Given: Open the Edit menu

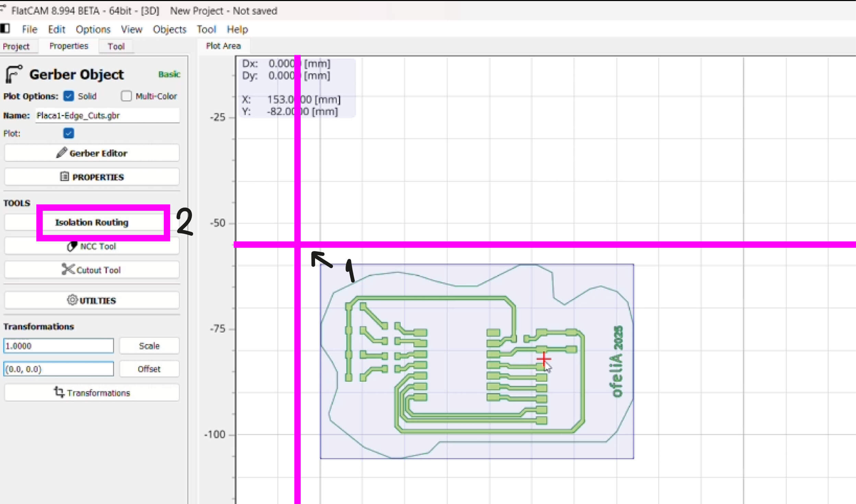Looking at the screenshot, I should [57, 29].
